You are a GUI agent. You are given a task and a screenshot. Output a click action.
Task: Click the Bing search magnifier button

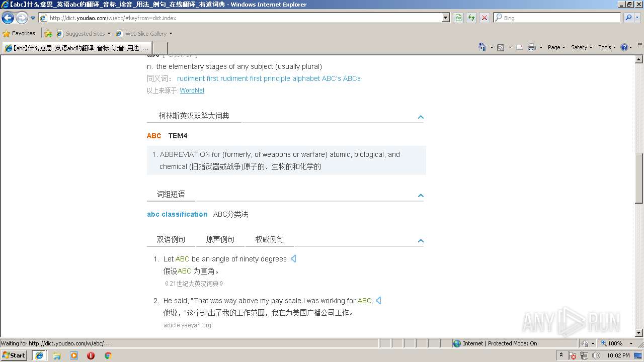click(628, 18)
